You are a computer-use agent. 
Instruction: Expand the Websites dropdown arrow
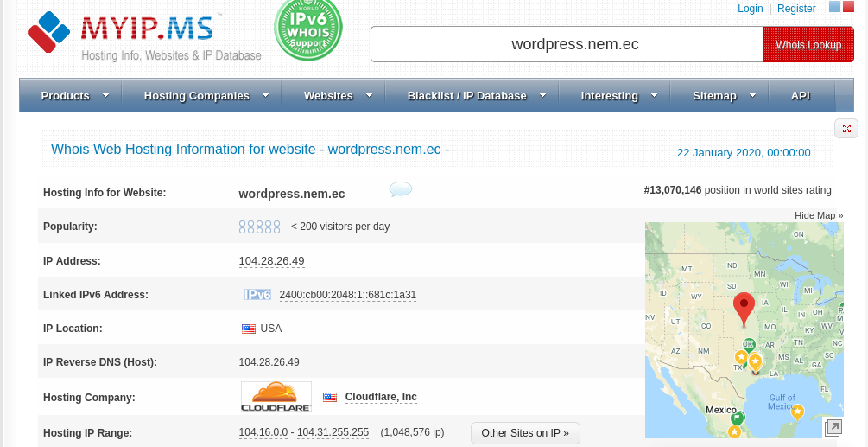(x=370, y=95)
